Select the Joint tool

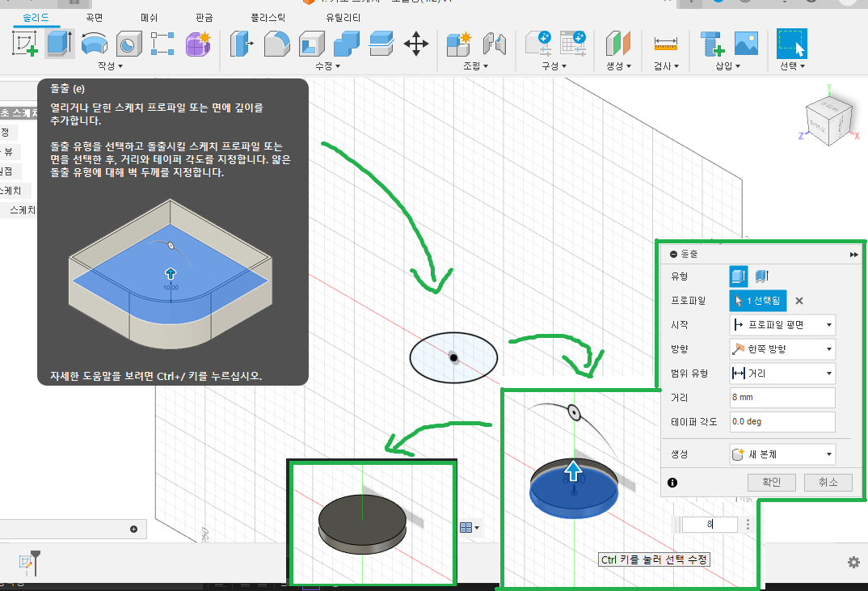495,44
